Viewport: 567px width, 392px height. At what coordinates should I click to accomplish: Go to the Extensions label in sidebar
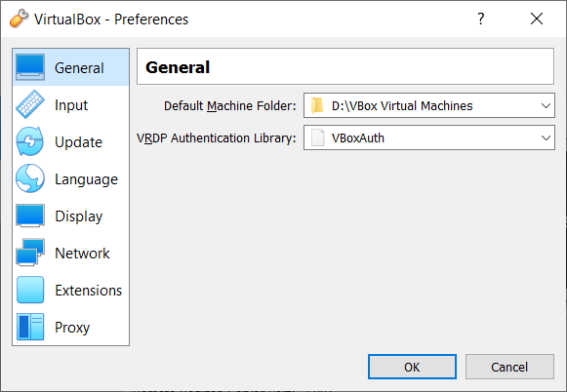[x=88, y=291]
